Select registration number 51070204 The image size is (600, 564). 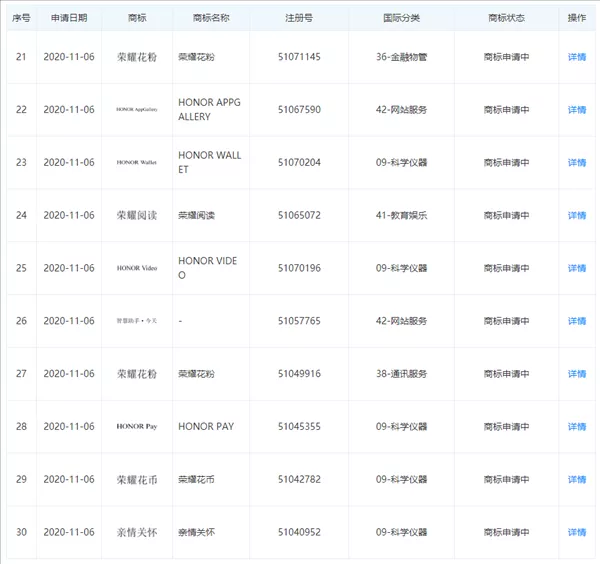coord(299,163)
